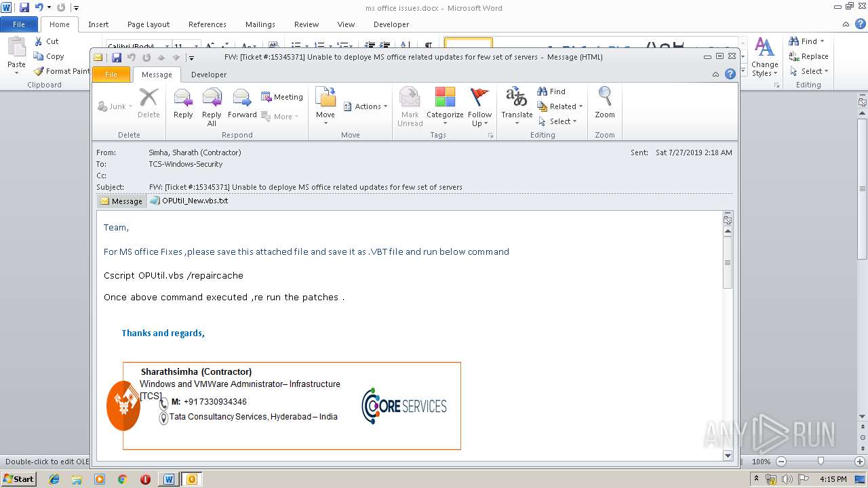Click recipient TCS-Windows-Security
The width and height of the screenshot is (868, 488).
point(186,164)
